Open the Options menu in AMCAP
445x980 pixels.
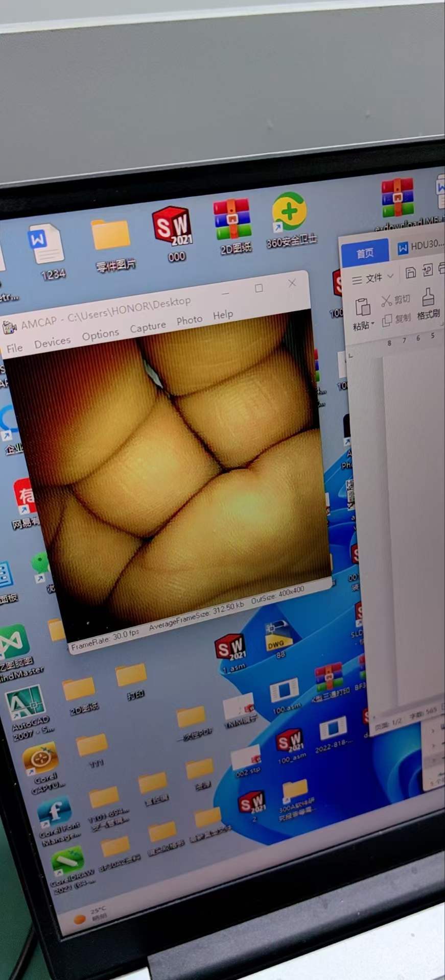(100, 334)
